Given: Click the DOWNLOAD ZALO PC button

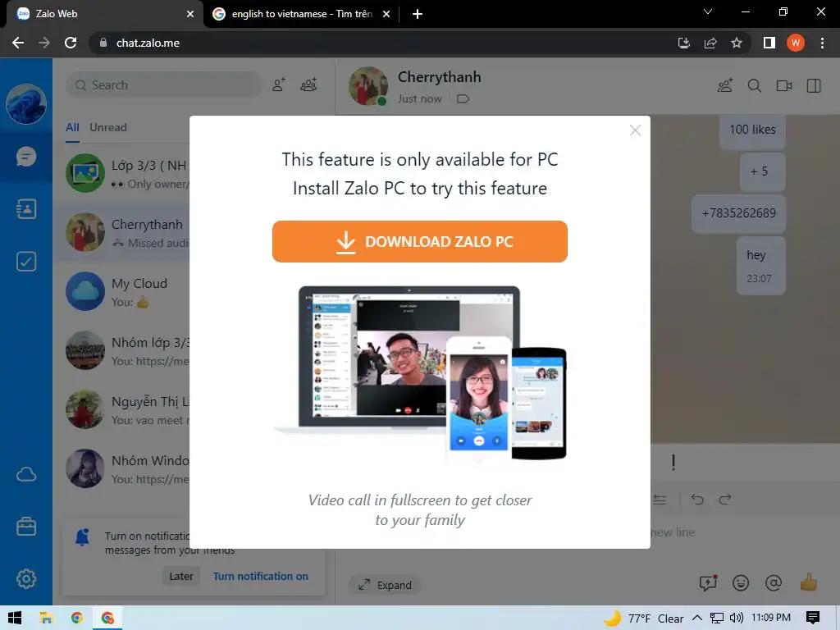Looking at the screenshot, I should click(x=419, y=242).
